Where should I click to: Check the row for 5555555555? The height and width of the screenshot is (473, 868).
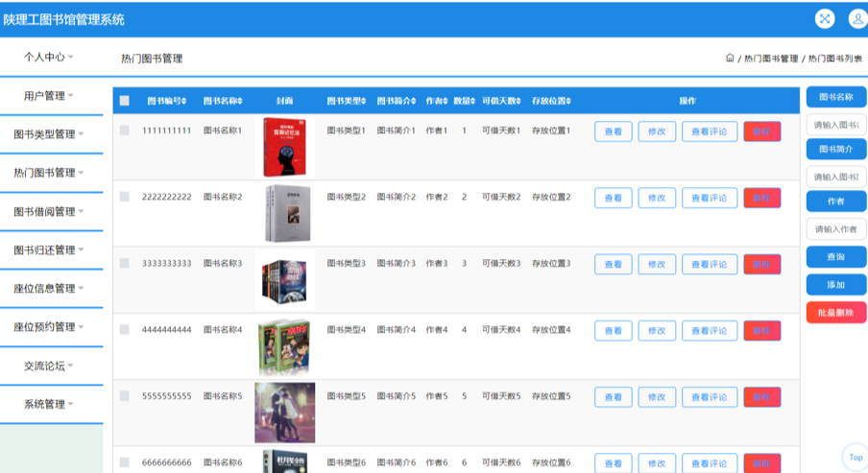coord(125,395)
